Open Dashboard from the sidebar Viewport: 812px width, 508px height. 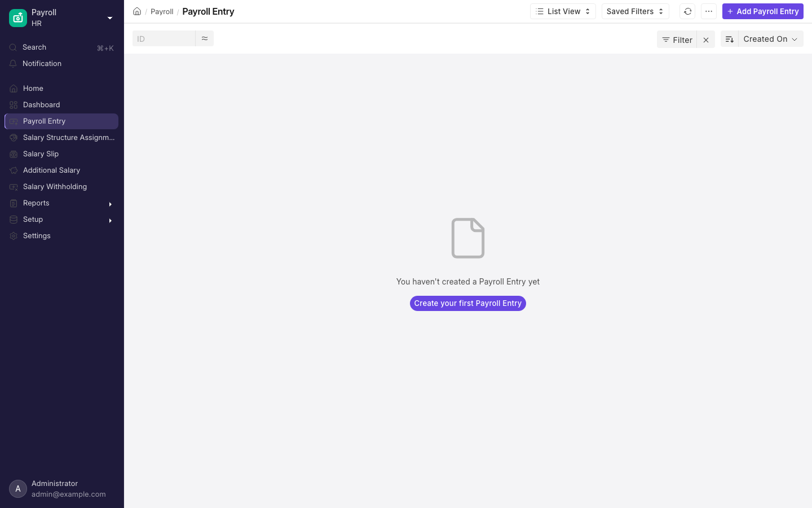click(62, 105)
